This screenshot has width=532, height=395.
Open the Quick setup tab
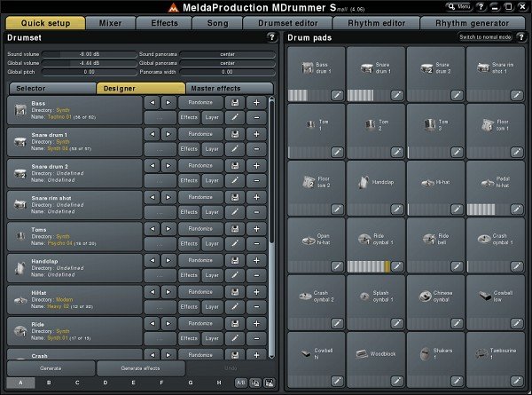[x=45, y=23]
